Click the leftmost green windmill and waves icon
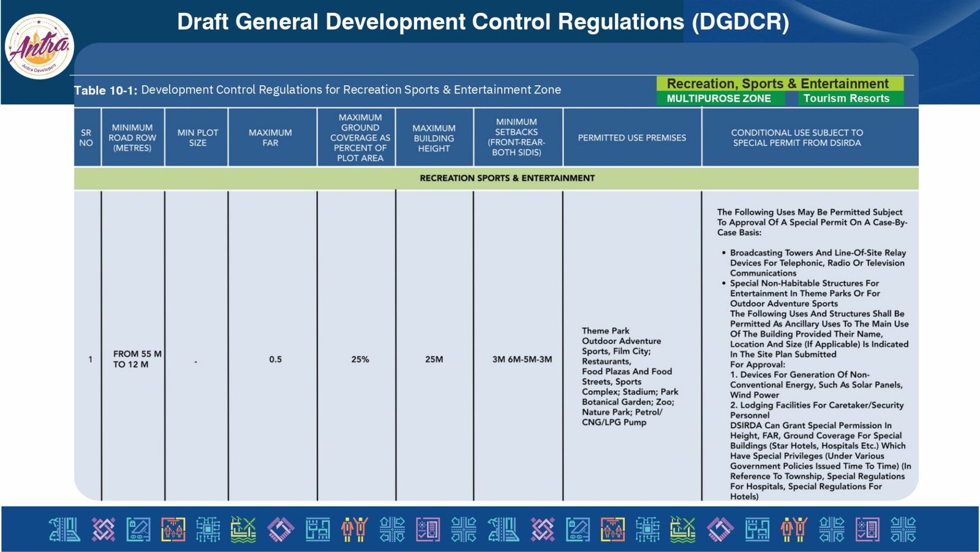Image resolution: width=980 pixels, height=552 pixels. 243,529
